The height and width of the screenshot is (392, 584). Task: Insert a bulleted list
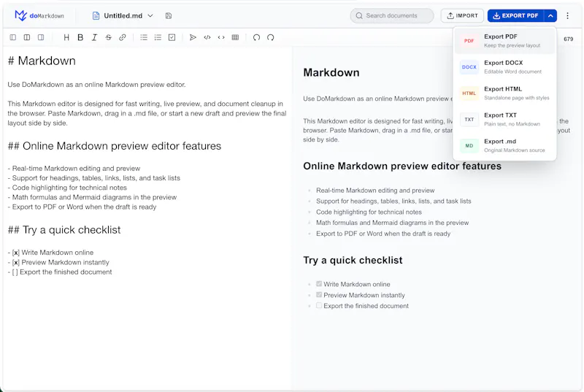click(x=144, y=37)
